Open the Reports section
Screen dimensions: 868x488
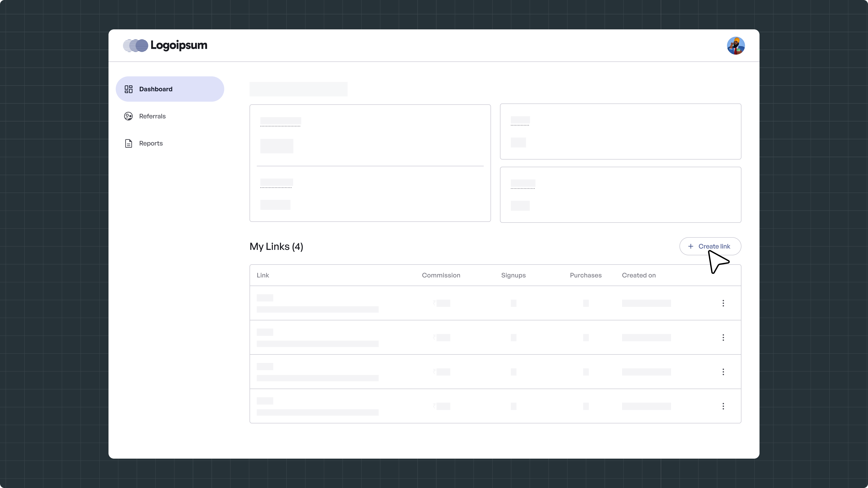click(151, 143)
